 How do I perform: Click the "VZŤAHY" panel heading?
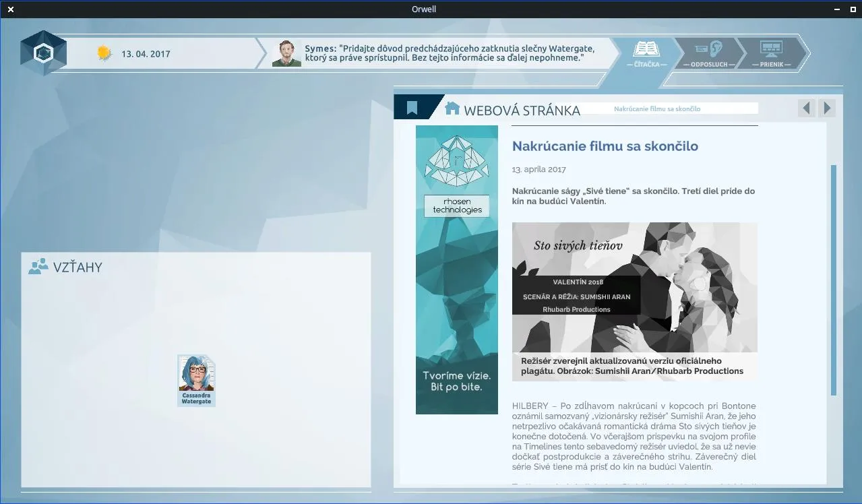click(x=78, y=267)
